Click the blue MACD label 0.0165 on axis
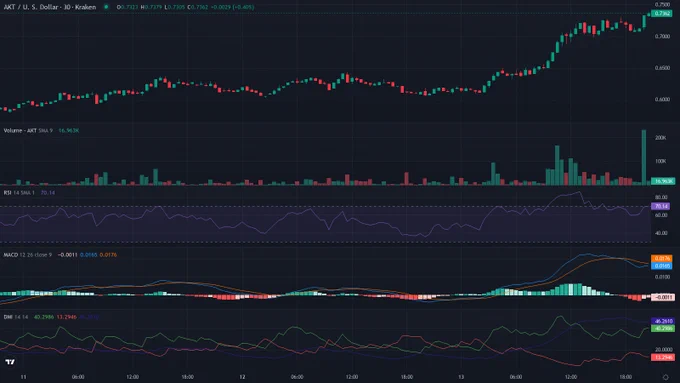This screenshot has height=383, width=680. [x=662, y=265]
